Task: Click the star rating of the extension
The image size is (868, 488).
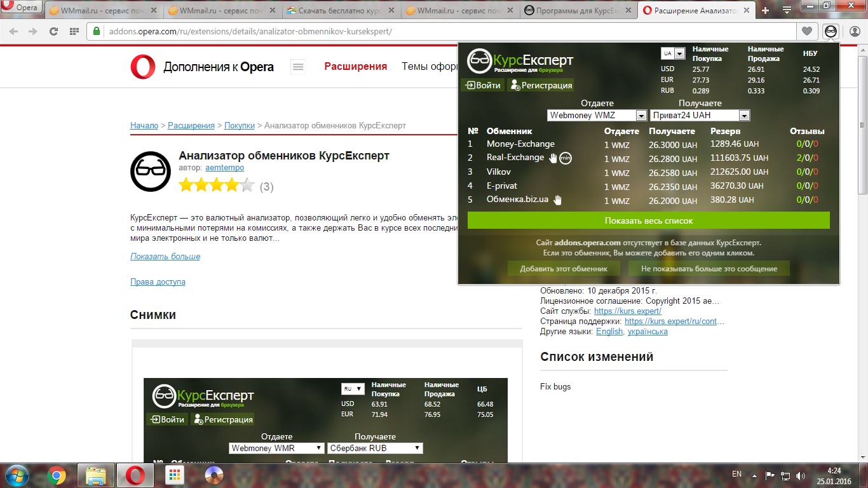Action: (x=217, y=186)
